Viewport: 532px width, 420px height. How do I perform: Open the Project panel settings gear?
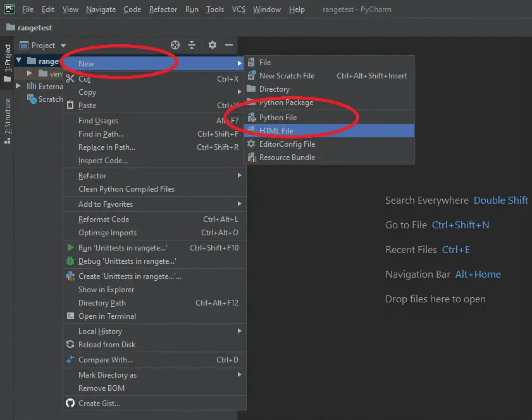tap(212, 45)
